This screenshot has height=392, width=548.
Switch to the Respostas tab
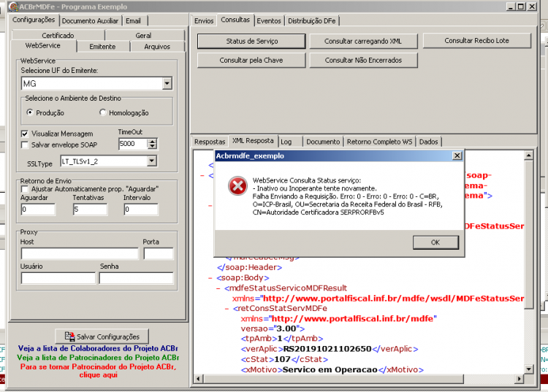click(210, 142)
